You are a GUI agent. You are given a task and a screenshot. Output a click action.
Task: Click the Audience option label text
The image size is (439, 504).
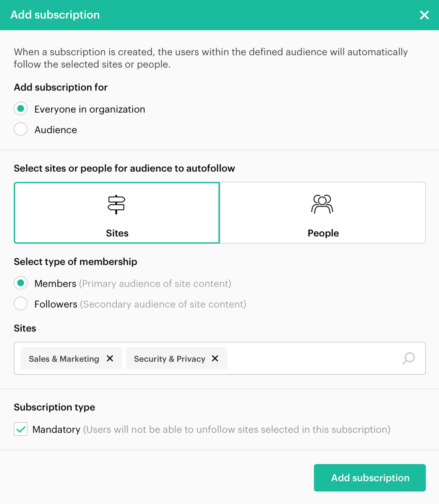click(56, 130)
